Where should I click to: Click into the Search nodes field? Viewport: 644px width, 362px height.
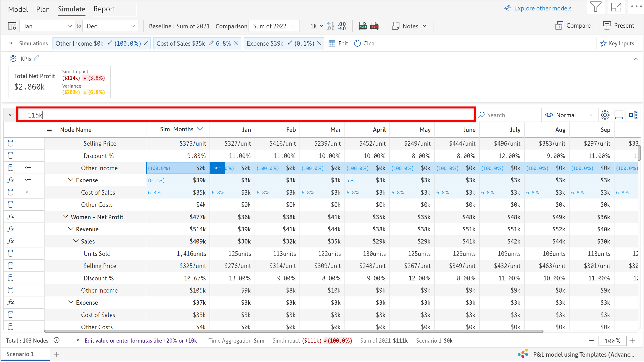[x=510, y=115]
